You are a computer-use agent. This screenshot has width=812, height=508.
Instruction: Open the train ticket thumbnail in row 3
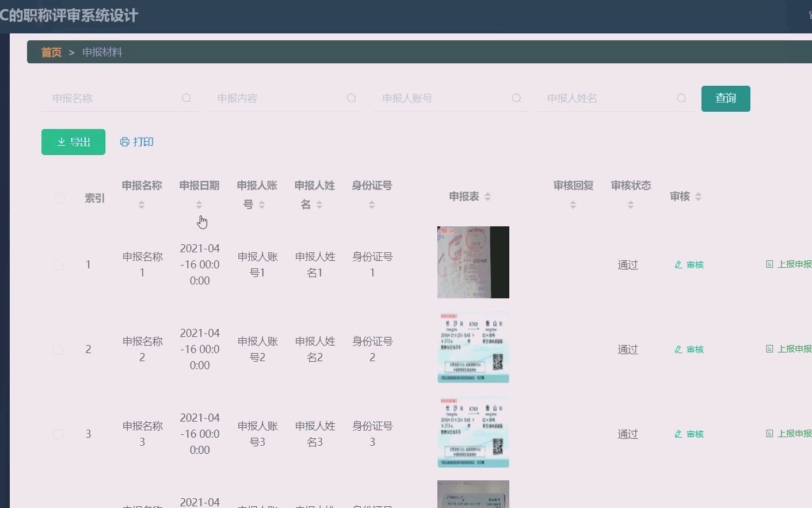coord(473,431)
